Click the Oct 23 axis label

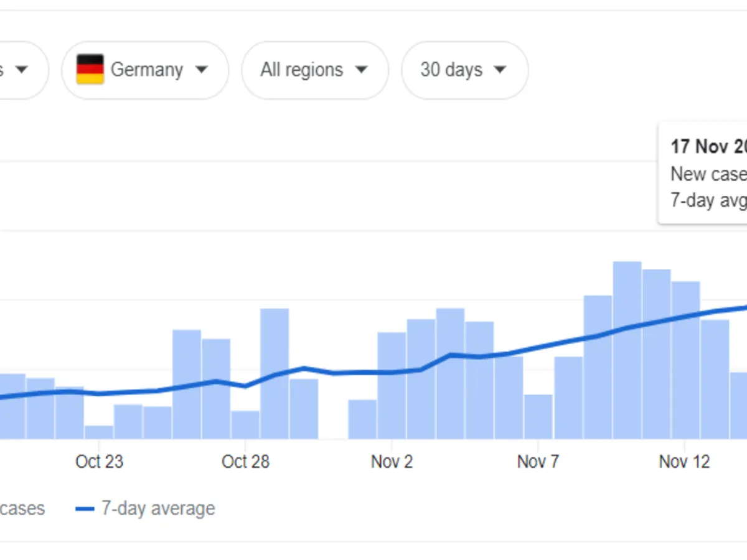(x=99, y=462)
